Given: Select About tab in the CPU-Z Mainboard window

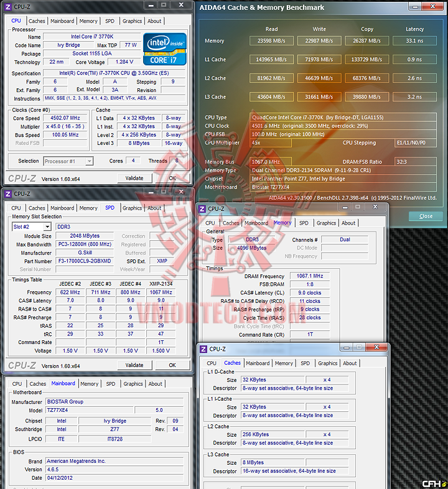Looking at the screenshot, I should pyautogui.click(x=156, y=384).
